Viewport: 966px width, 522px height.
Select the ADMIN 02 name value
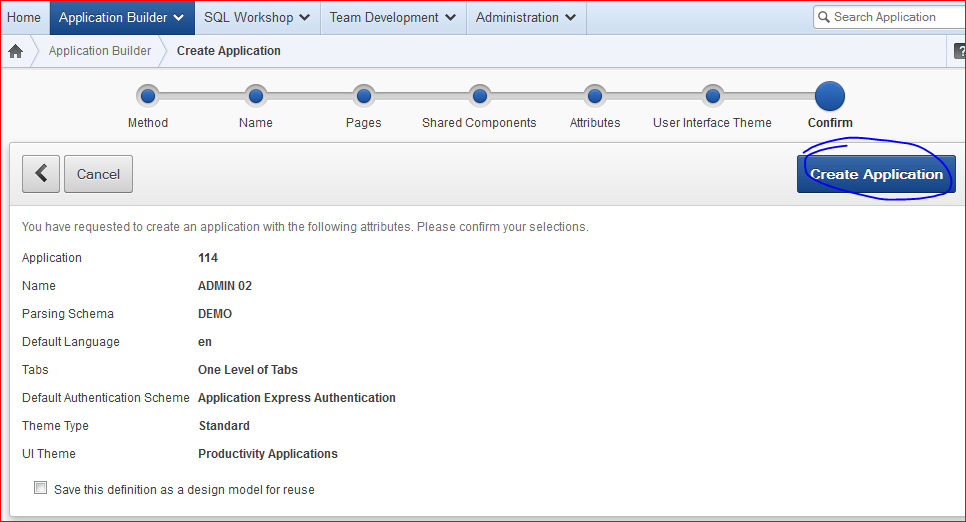click(225, 286)
